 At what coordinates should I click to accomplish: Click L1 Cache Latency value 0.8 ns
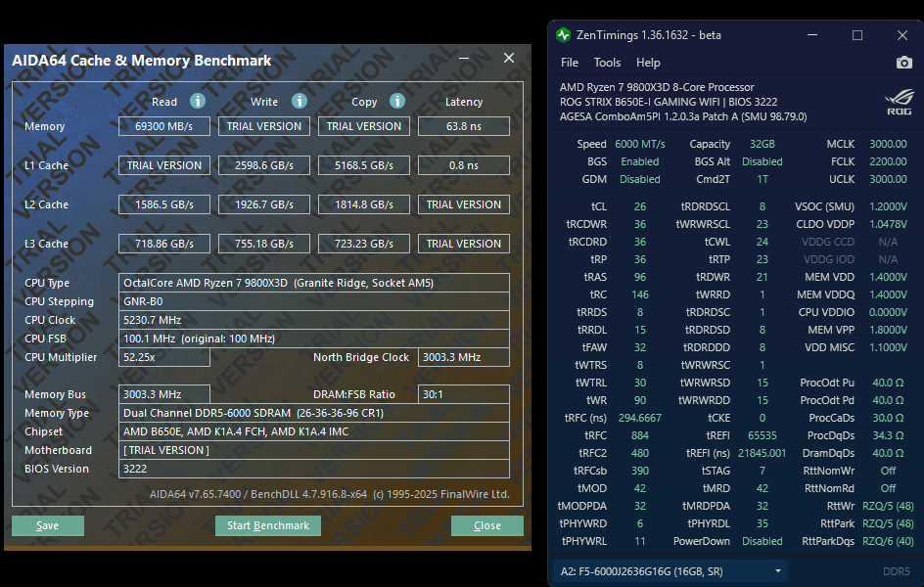tap(464, 165)
